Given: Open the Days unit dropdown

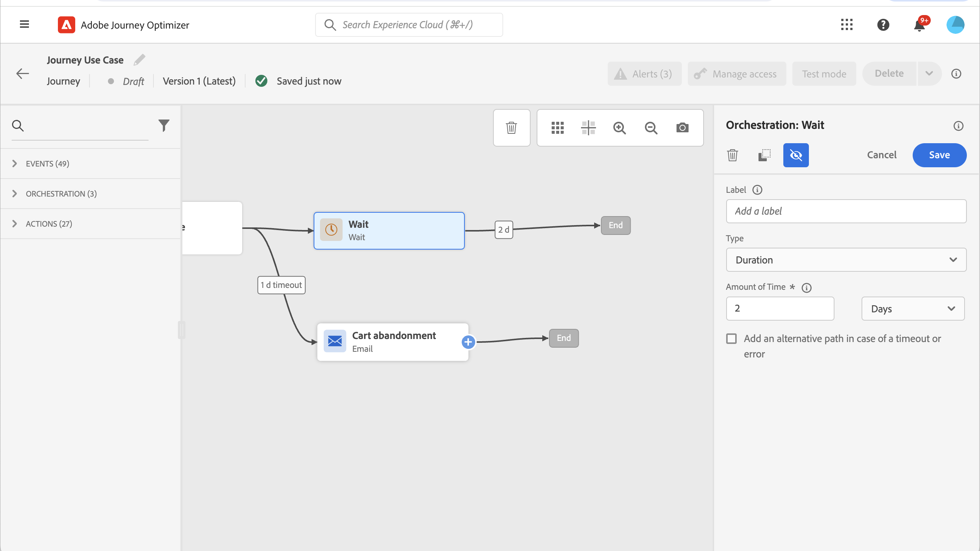Looking at the screenshot, I should point(912,309).
